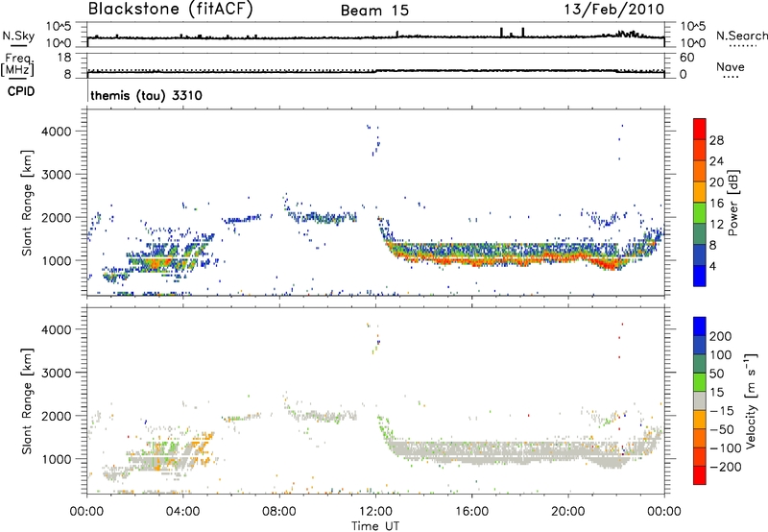Select the dark blue band atop Velocity colorbar
Viewport: 768px width, 532px height.
pos(700,326)
